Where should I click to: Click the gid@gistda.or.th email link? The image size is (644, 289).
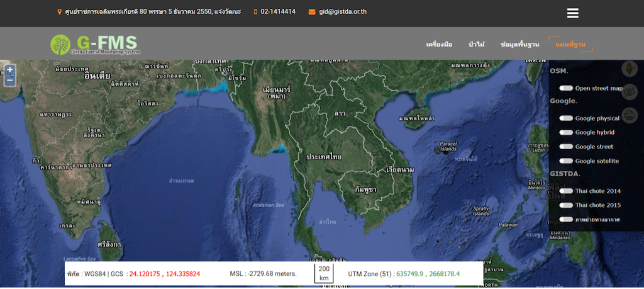click(x=342, y=12)
